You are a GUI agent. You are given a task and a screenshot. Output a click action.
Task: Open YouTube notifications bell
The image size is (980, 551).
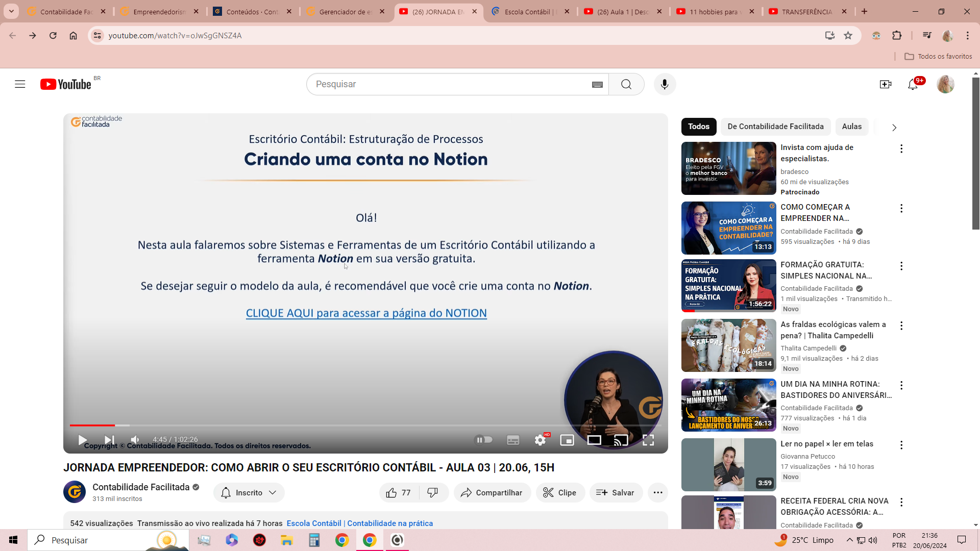pos(913,84)
